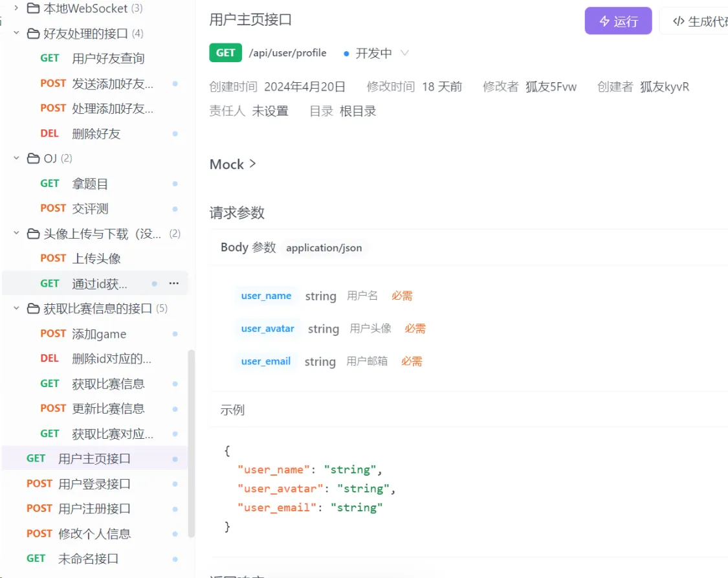Click the user_avatar parameter tag
Screen dimensions: 728x578
point(267,329)
